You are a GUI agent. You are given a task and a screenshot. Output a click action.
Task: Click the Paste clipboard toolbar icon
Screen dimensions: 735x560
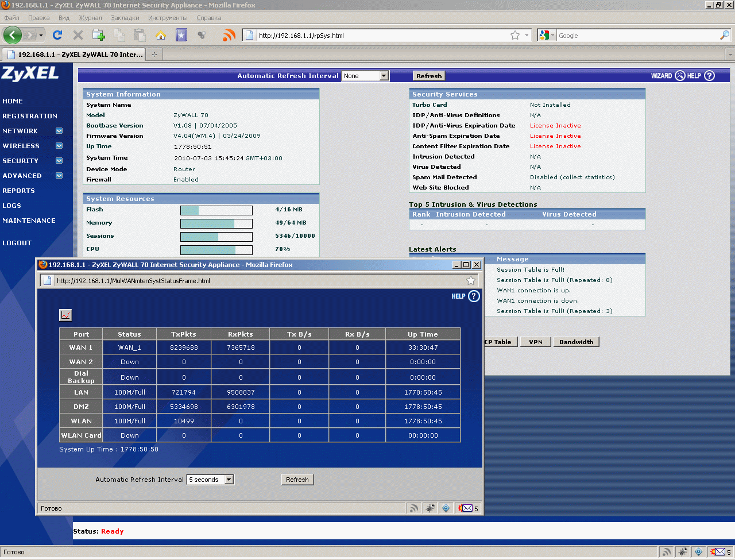[x=140, y=35]
